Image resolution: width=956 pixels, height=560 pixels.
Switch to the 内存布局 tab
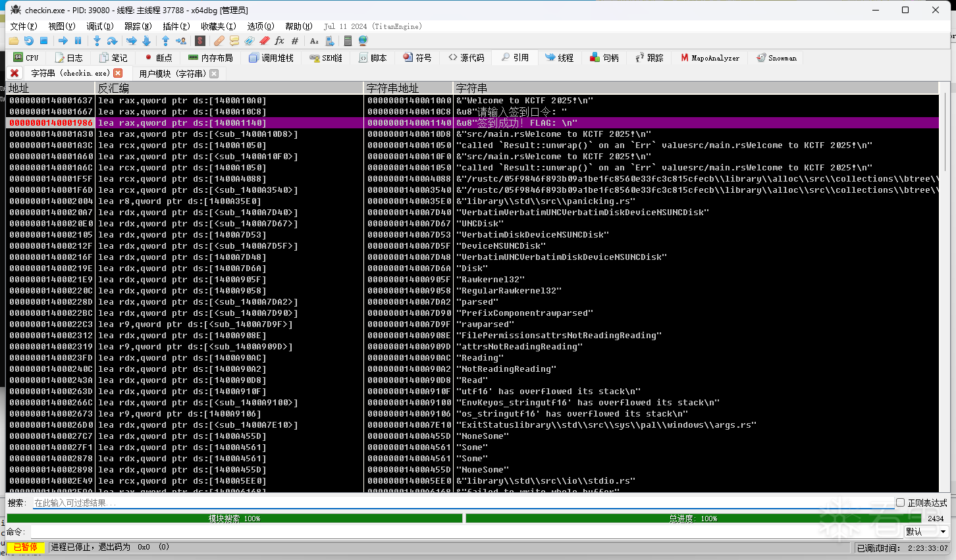(211, 58)
